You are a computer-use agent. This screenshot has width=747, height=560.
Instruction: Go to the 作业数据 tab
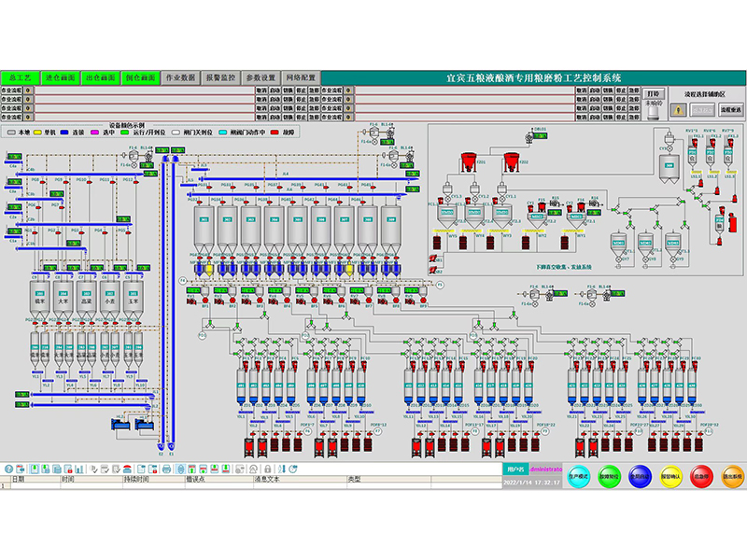[x=180, y=77]
